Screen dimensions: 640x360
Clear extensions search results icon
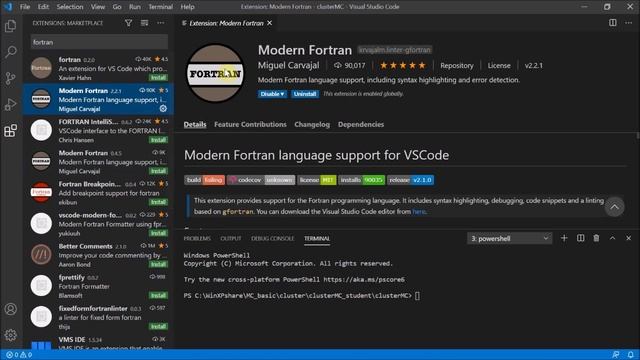coord(144,23)
